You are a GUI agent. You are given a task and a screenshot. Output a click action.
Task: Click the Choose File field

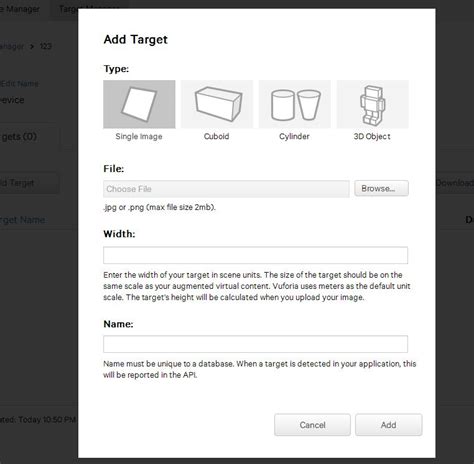coord(226,189)
